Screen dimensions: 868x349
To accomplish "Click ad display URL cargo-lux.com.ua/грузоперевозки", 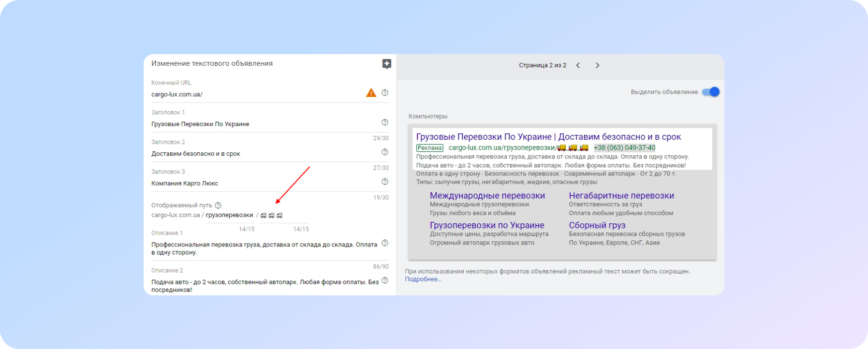I will [502, 148].
